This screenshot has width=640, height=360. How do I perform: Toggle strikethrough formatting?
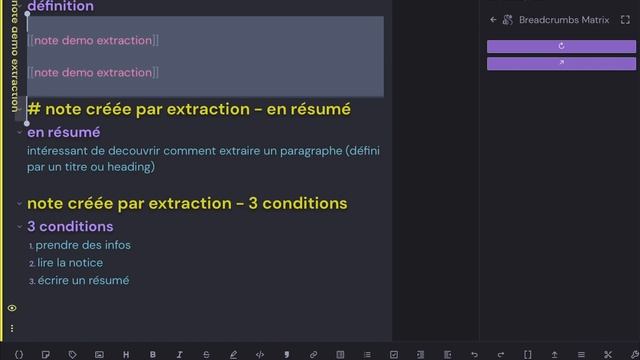click(x=206, y=355)
